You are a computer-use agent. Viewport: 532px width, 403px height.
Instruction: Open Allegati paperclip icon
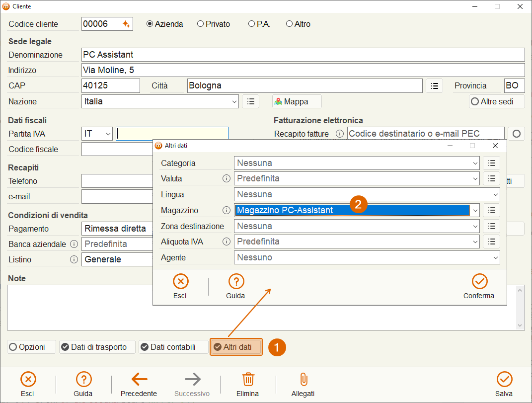point(304,379)
